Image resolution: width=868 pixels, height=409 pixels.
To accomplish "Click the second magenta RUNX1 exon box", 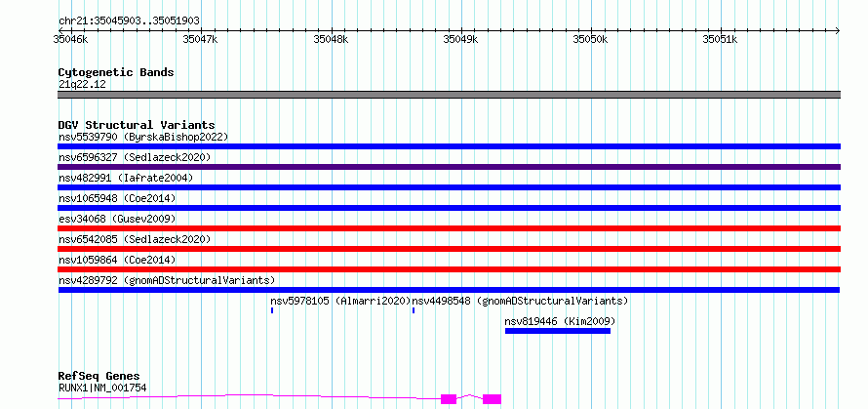I will [x=492, y=399].
